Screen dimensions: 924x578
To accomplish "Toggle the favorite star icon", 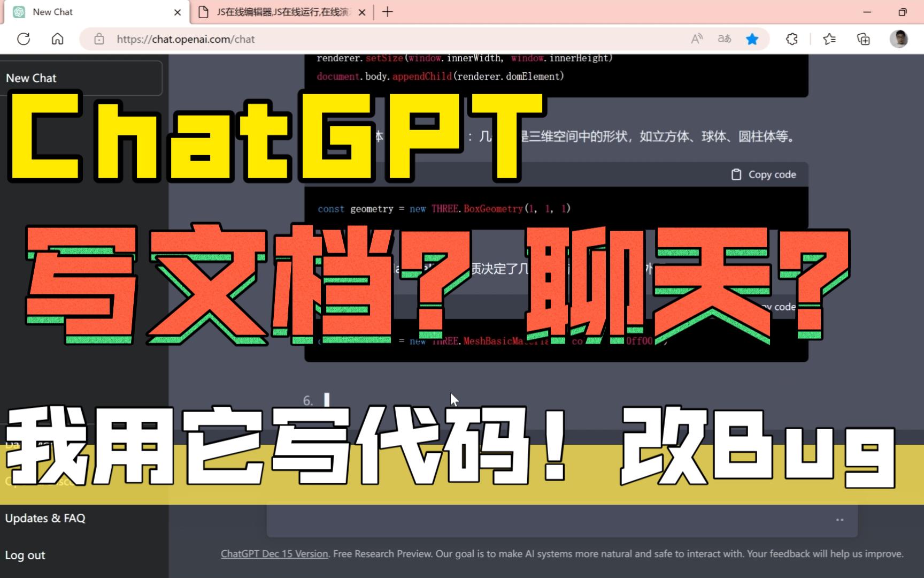I will (752, 39).
